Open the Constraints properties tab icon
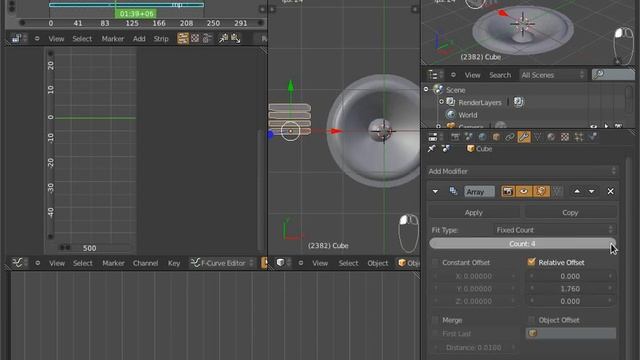The width and height of the screenshot is (640, 360). click(510, 137)
